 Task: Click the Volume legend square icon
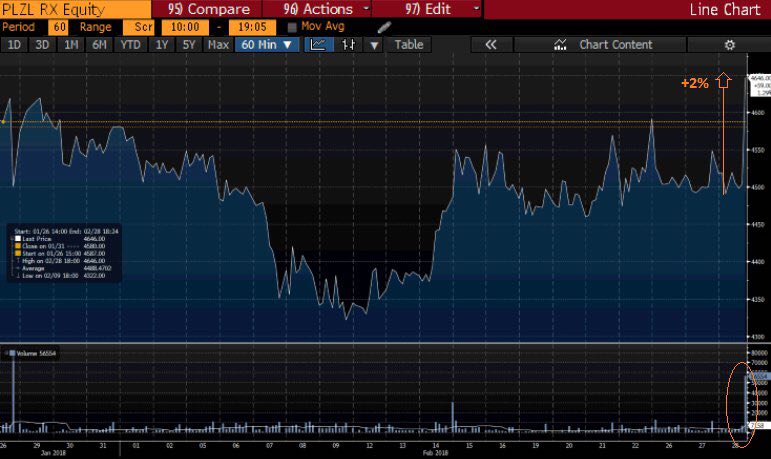point(12,353)
